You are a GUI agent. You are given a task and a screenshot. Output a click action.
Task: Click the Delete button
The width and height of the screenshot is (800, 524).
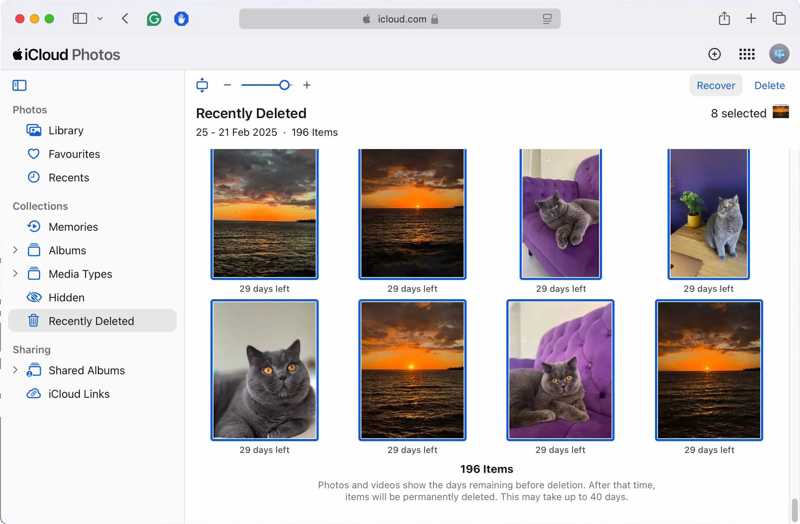tap(769, 86)
